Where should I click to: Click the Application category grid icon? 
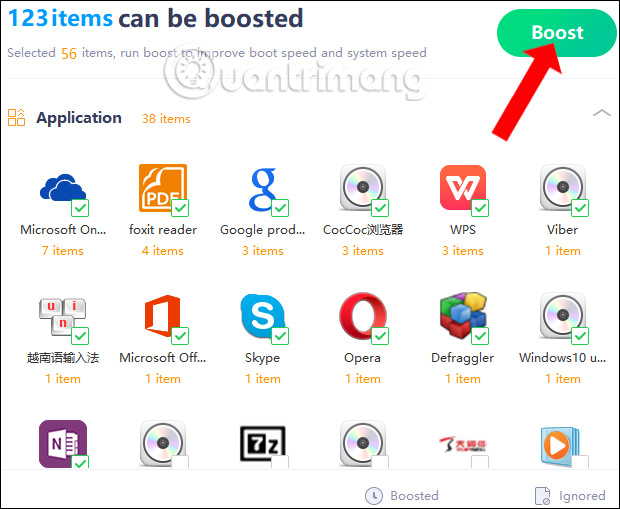tap(16, 117)
